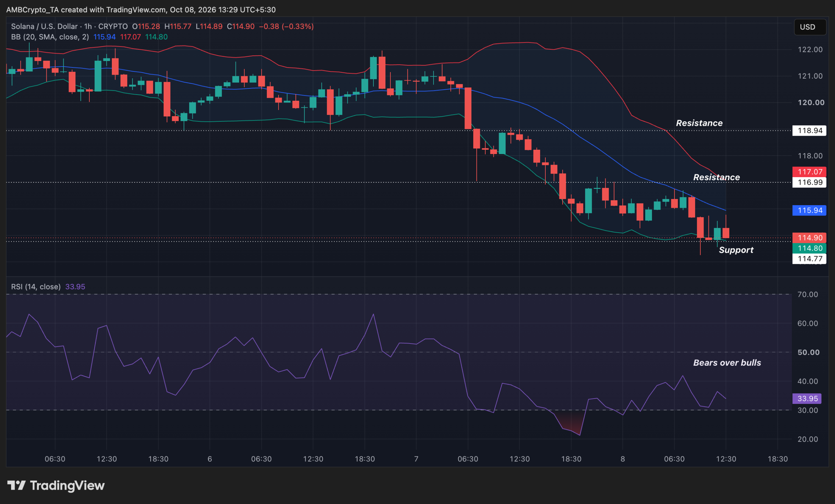Image resolution: width=835 pixels, height=504 pixels.
Task: Click the date label 7 on time axis
Action: 416,459
